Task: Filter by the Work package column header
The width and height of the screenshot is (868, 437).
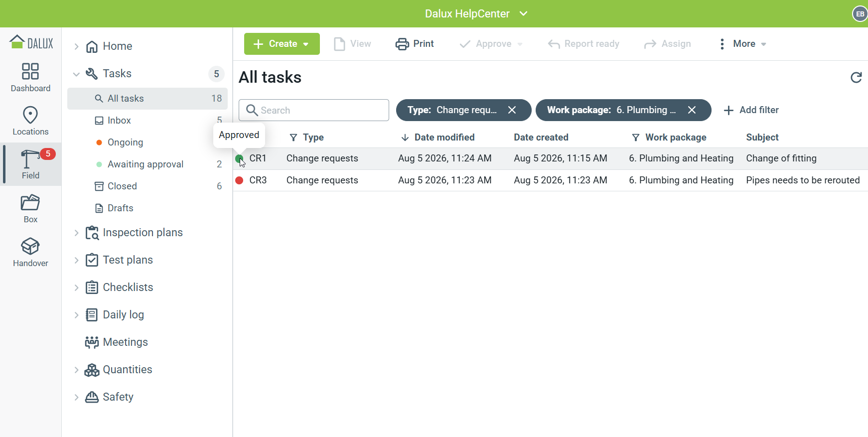Action: point(669,138)
